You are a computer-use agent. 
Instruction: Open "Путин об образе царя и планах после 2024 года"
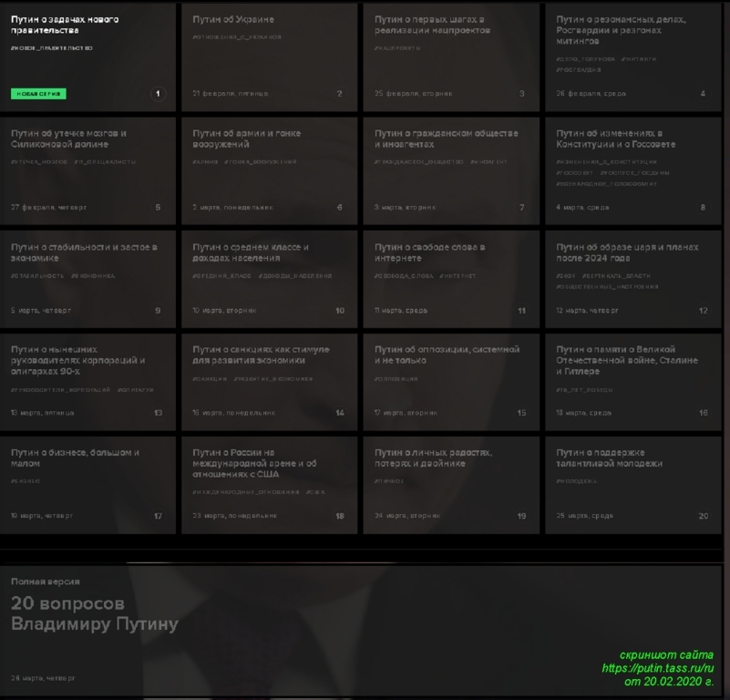click(x=627, y=252)
